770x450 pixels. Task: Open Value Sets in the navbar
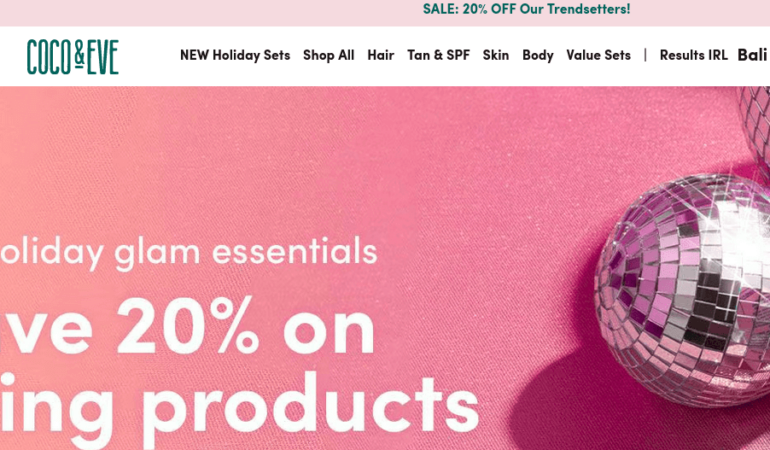click(x=598, y=55)
